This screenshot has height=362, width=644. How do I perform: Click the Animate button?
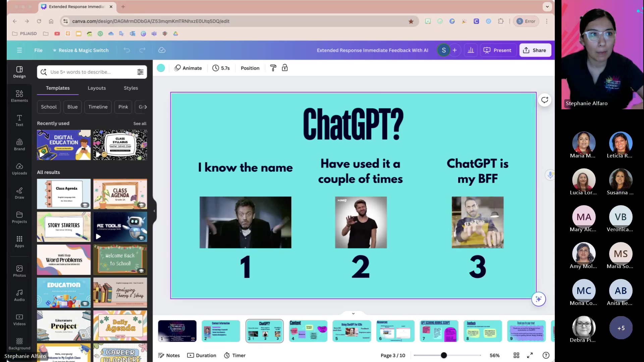point(188,68)
